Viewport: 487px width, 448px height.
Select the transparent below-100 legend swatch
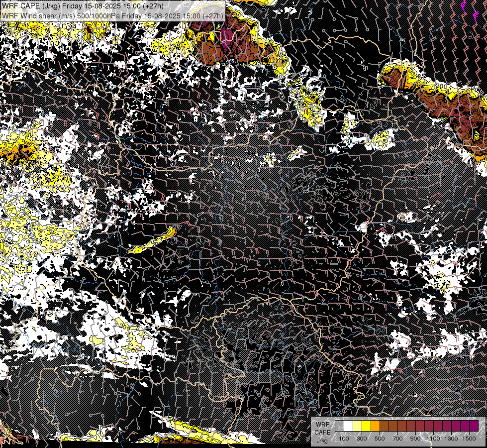coord(339,426)
